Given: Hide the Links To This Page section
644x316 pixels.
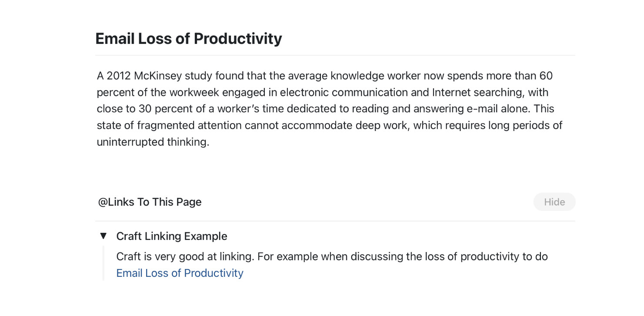Looking at the screenshot, I should tap(554, 202).
